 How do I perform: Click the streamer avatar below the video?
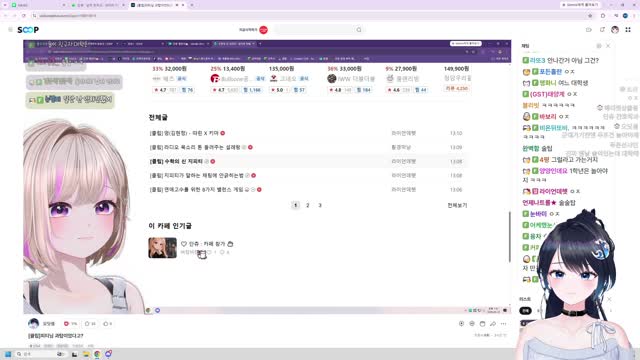(33, 324)
